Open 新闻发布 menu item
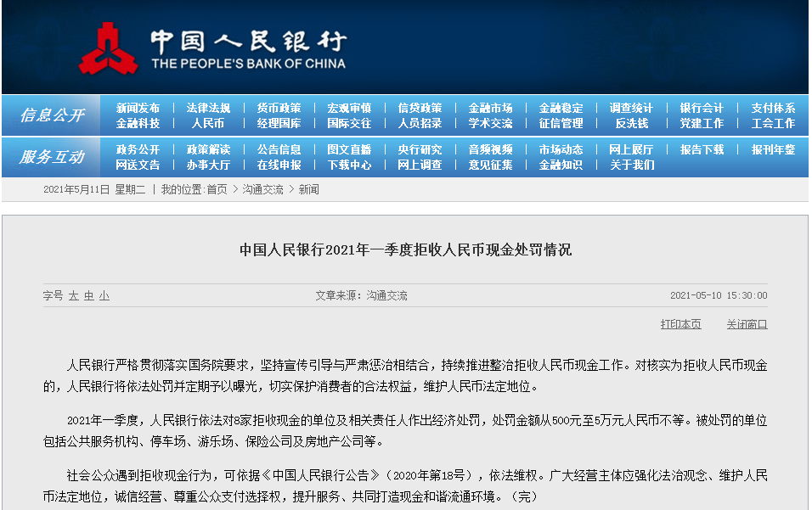This screenshot has width=812, height=510. click(138, 108)
